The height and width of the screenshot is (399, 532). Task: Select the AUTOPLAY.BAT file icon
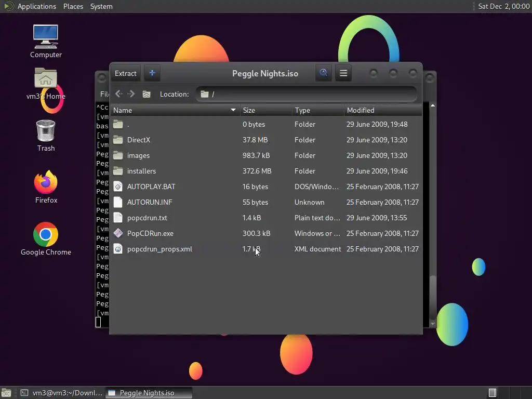tap(118, 187)
